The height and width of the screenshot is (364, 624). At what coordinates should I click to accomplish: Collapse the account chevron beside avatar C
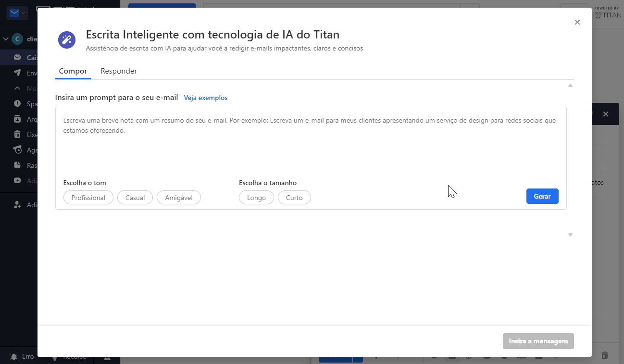(x=6, y=39)
